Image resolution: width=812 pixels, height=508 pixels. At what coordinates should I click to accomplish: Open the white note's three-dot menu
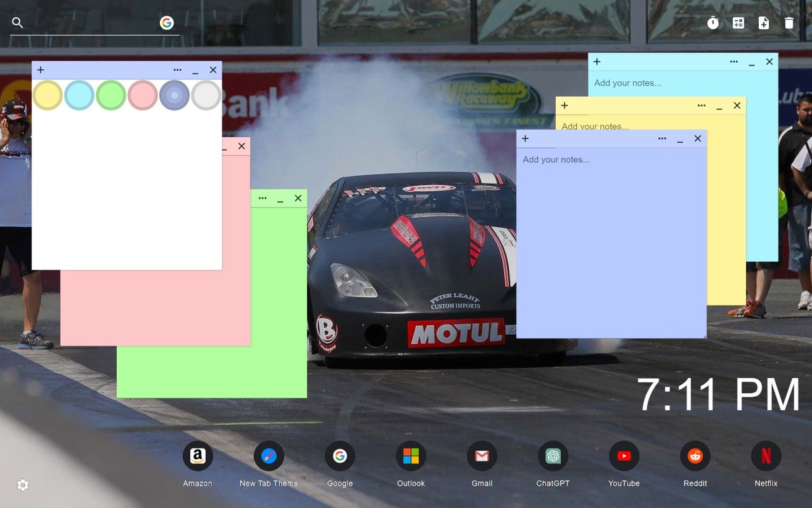178,70
